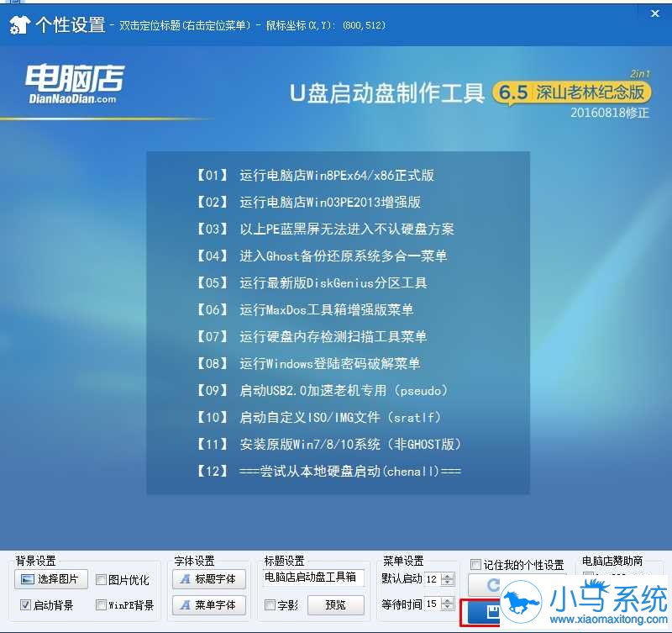
Task: Enable the 图片优化 checkbox
Action: point(101,580)
